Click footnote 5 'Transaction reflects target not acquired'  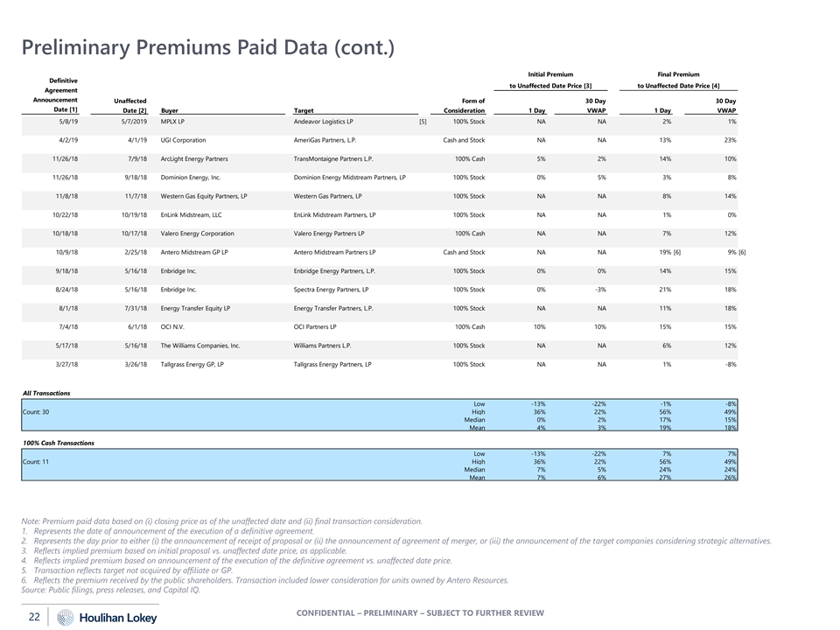128,570
